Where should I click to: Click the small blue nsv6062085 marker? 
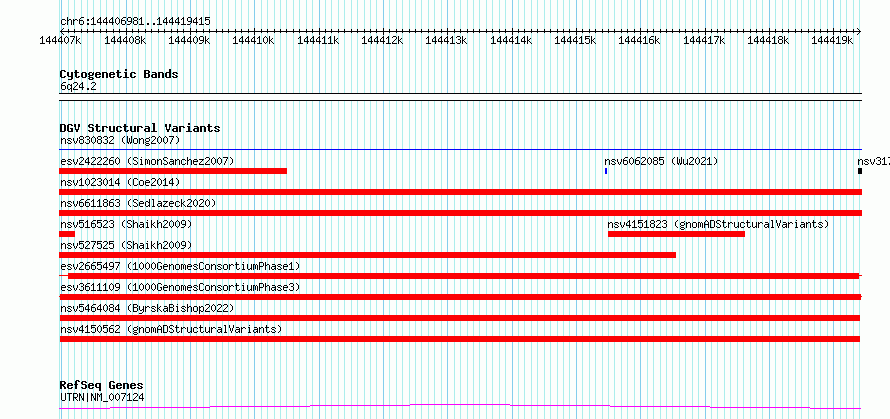point(606,171)
